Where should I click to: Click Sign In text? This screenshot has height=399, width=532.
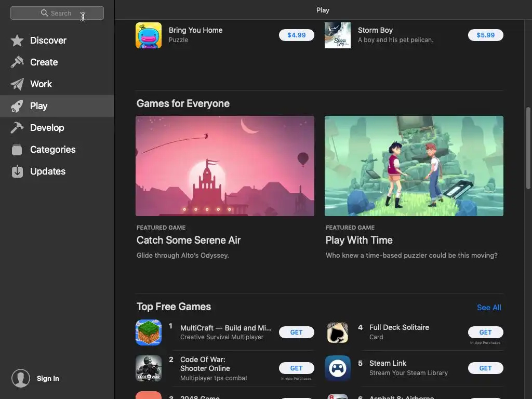(x=48, y=378)
